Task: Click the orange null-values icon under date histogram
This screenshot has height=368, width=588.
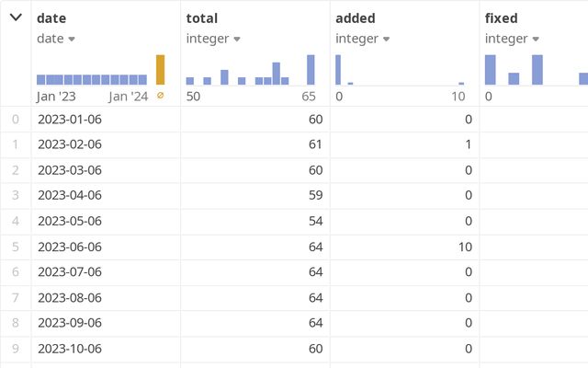Action: tap(160, 96)
